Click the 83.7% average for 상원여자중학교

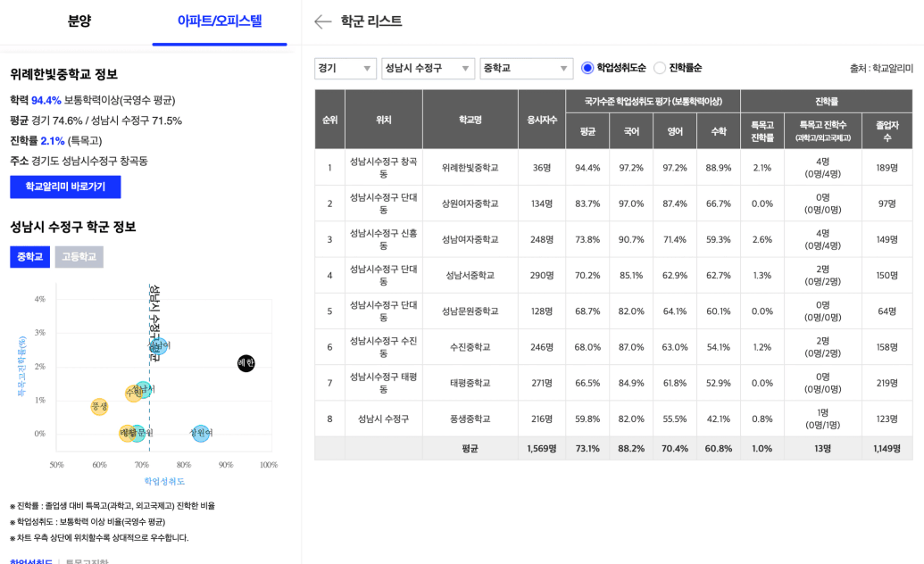click(x=587, y=203)
